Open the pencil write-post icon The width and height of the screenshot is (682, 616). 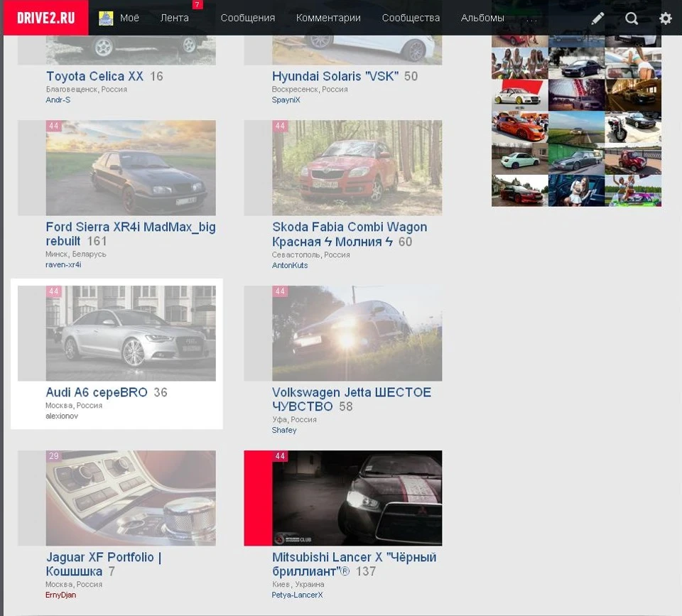click(597, 18)
